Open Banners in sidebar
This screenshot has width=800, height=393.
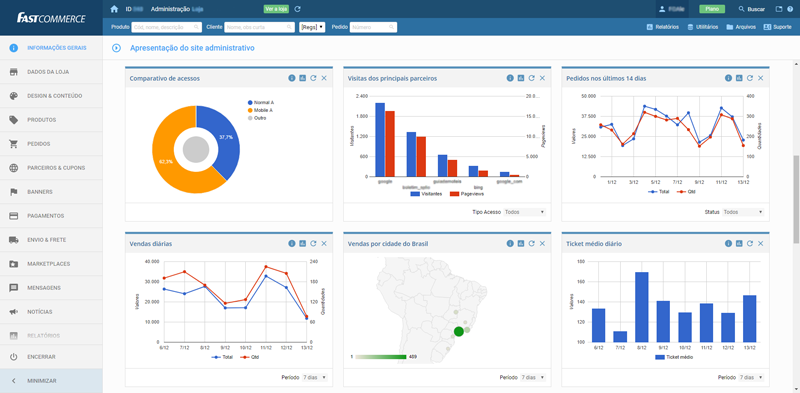(x=51, y=192)
